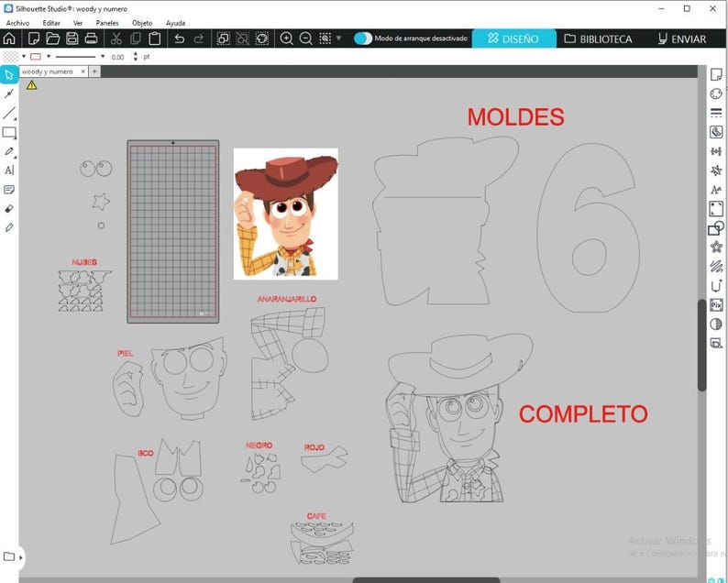728x583 pixels.
Task: Click the cutting mat grid
Action: [173, 232]
